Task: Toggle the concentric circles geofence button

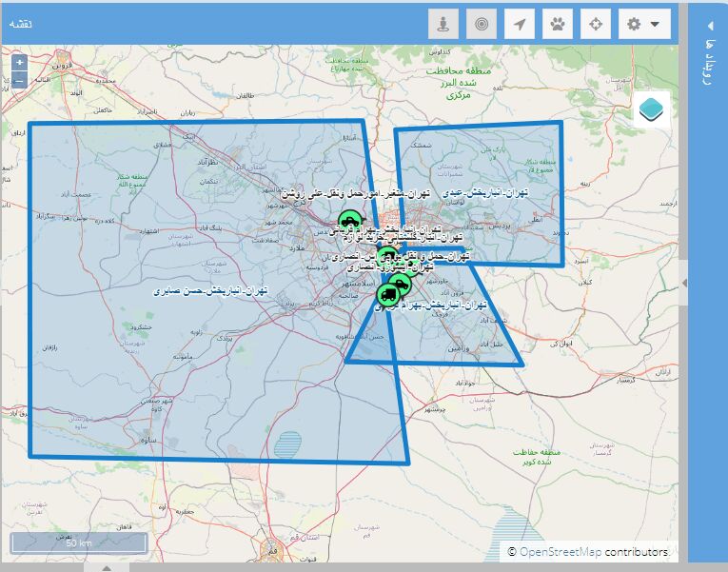Action: click(481, 24)
